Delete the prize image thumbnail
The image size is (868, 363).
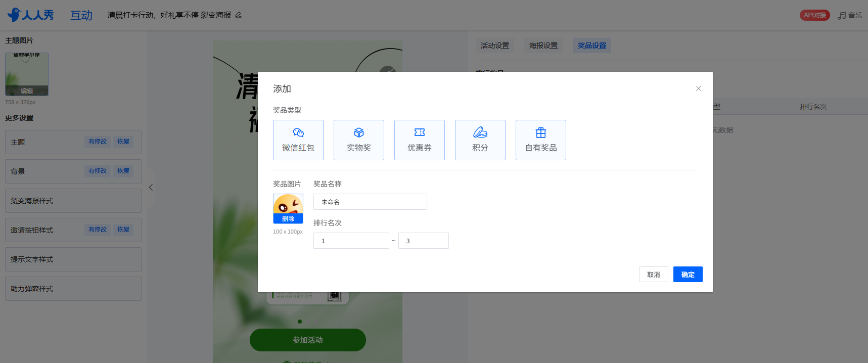coord(288,218)
